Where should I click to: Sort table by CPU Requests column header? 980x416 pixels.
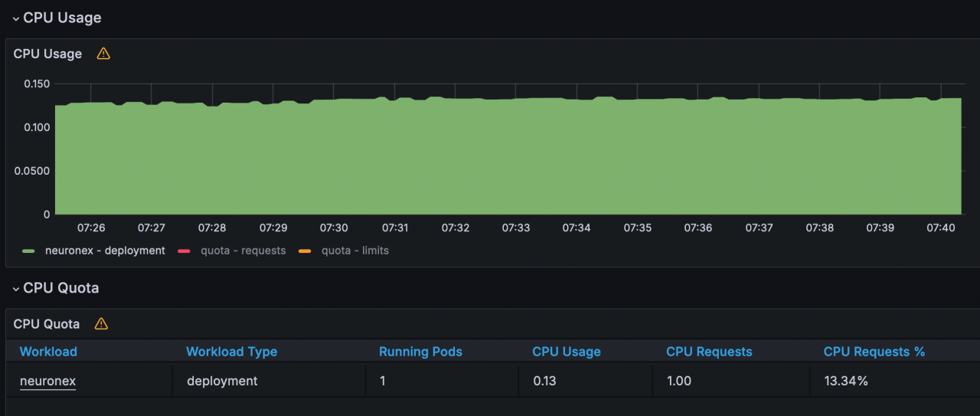pos(709,352)
